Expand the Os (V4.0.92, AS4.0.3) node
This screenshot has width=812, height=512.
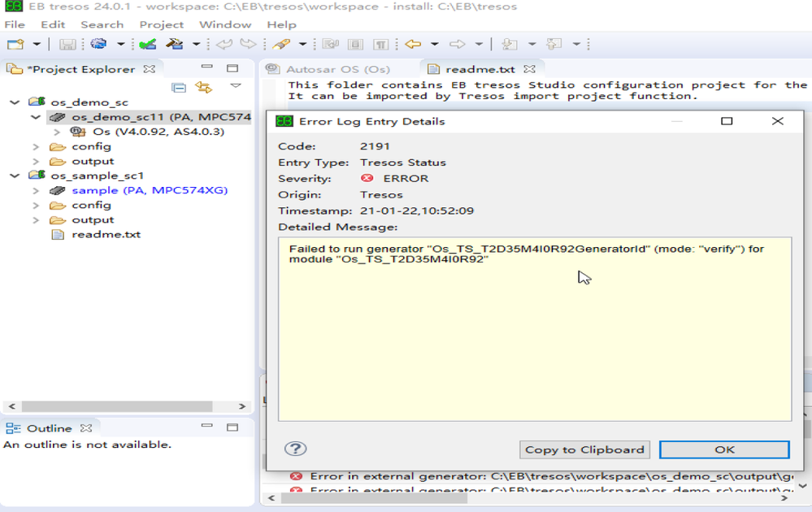(56, 132)
